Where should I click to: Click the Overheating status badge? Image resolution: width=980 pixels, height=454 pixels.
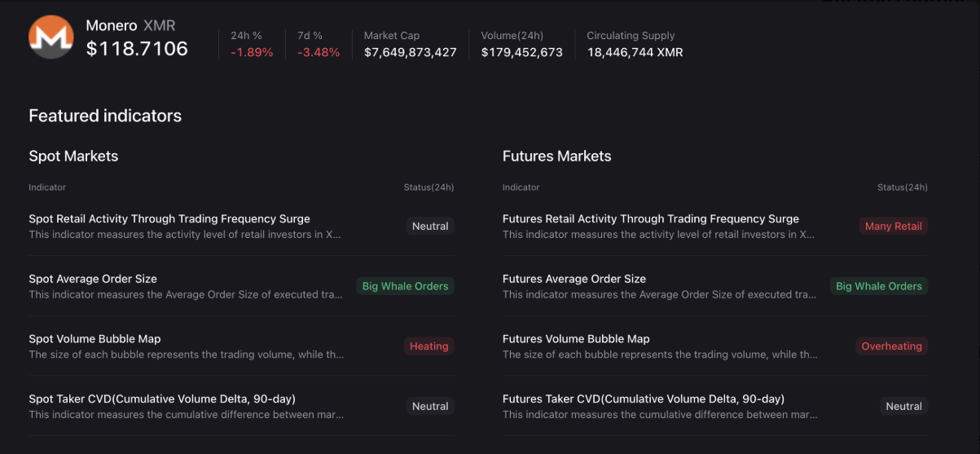tap(891, 346)
